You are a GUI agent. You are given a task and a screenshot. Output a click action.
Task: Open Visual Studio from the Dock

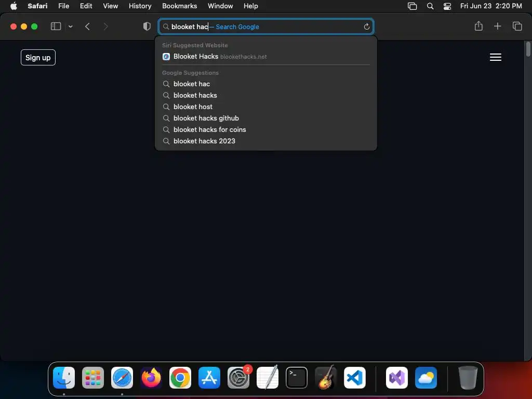(397, 378)
